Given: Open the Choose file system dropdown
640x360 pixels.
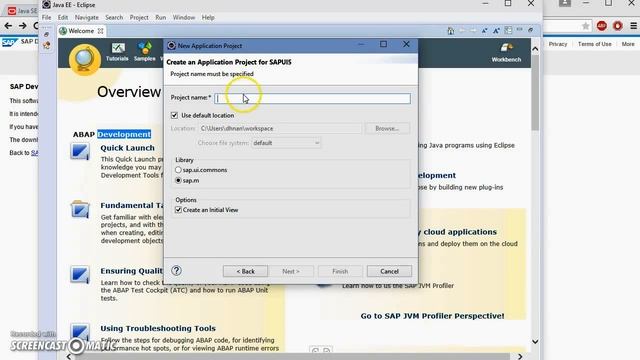Looking at the screenshot, I should [x=286, y=143].
